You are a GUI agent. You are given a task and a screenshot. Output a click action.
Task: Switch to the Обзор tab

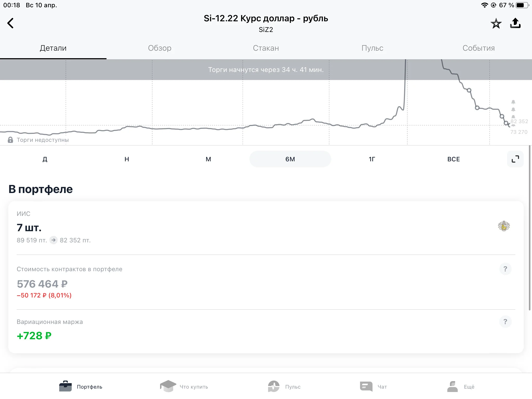[x=159, y=48]
